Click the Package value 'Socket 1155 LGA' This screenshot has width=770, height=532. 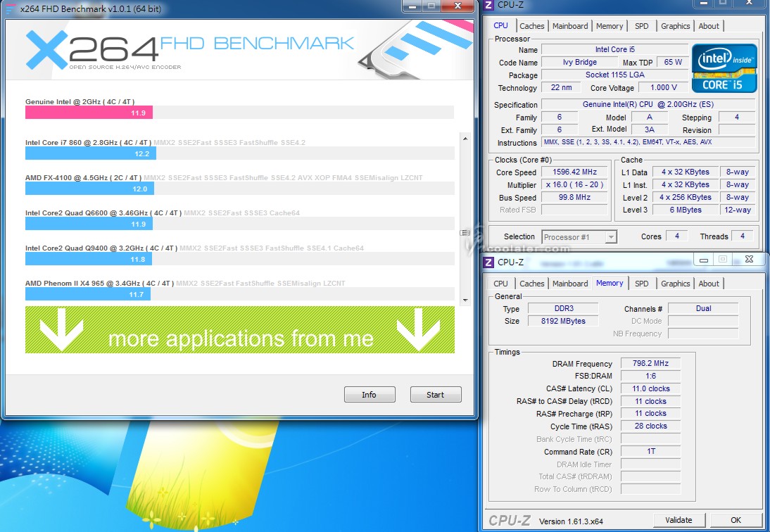pyautogui.click(x=615, y=75)
